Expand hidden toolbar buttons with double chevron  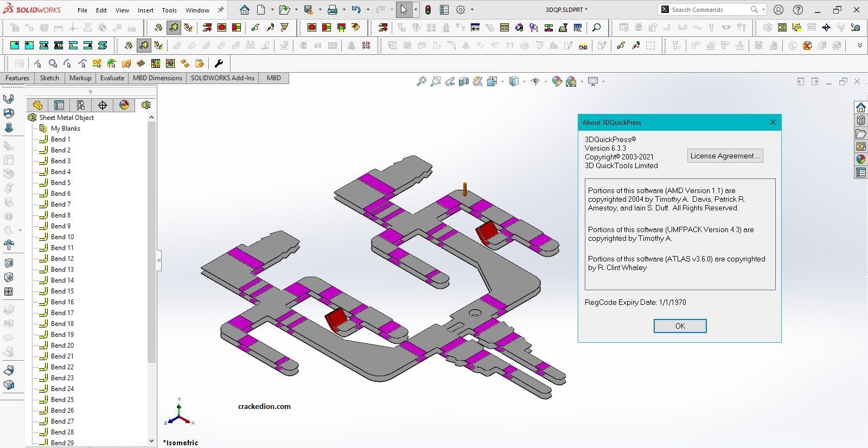[860, 46]
